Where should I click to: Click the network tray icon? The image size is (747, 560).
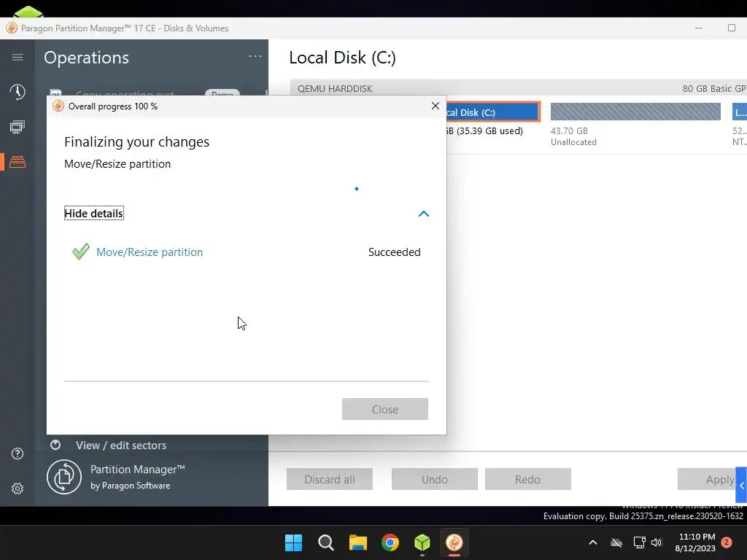click(639, 542)
